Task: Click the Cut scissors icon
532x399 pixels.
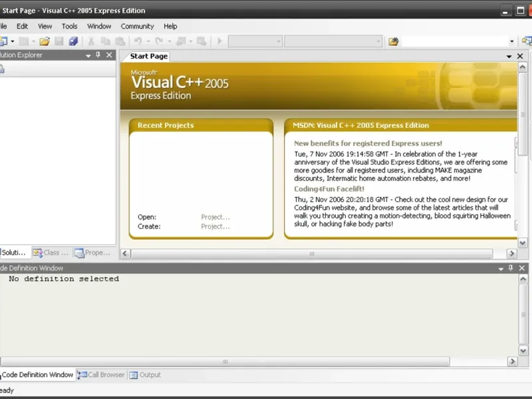Action: [x=91, y=41]
